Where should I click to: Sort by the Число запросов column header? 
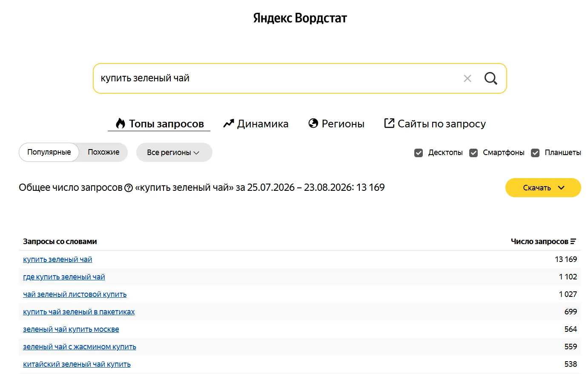pos(543,242)
